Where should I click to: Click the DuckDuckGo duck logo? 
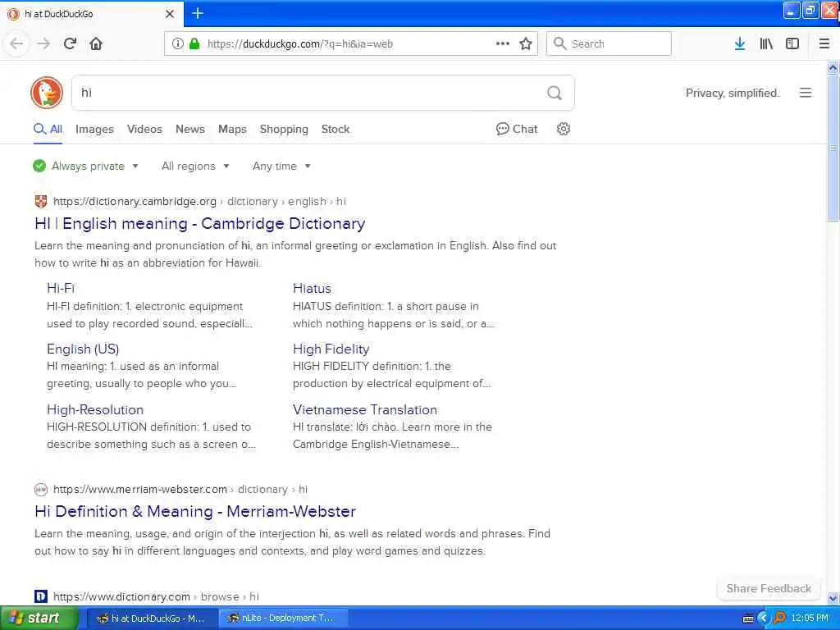point(47,93)
